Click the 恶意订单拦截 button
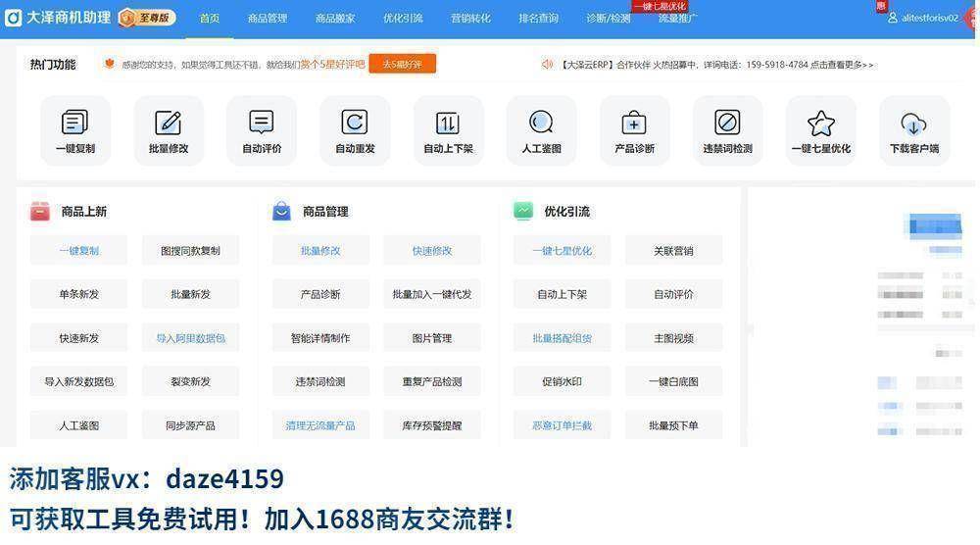The image size is (980, 545). tap(562, 425)
